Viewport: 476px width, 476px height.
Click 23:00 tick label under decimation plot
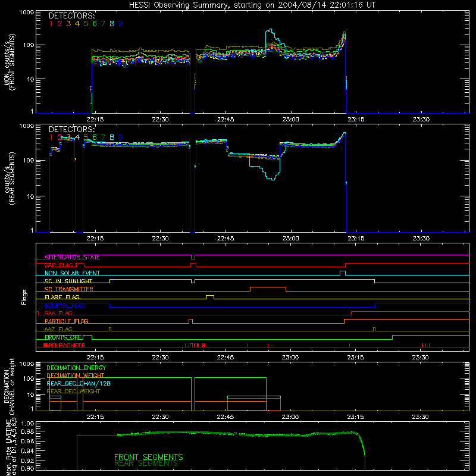click(290, 417)
